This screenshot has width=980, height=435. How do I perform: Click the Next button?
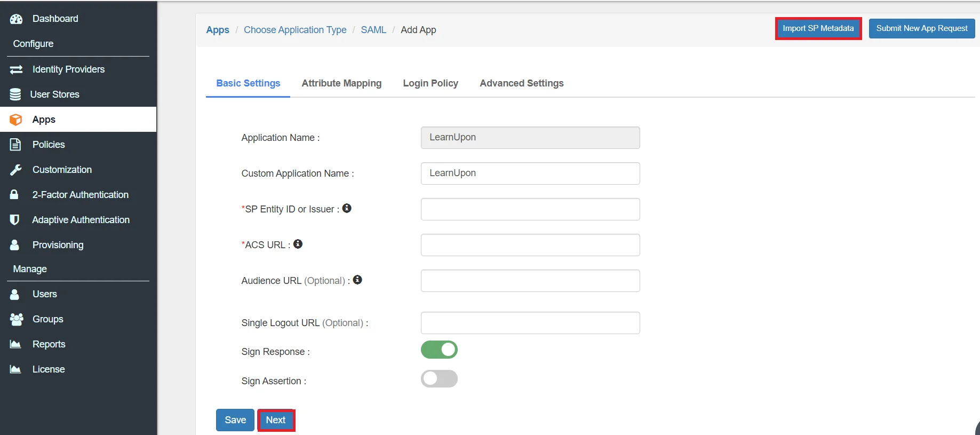pos(276,420)
